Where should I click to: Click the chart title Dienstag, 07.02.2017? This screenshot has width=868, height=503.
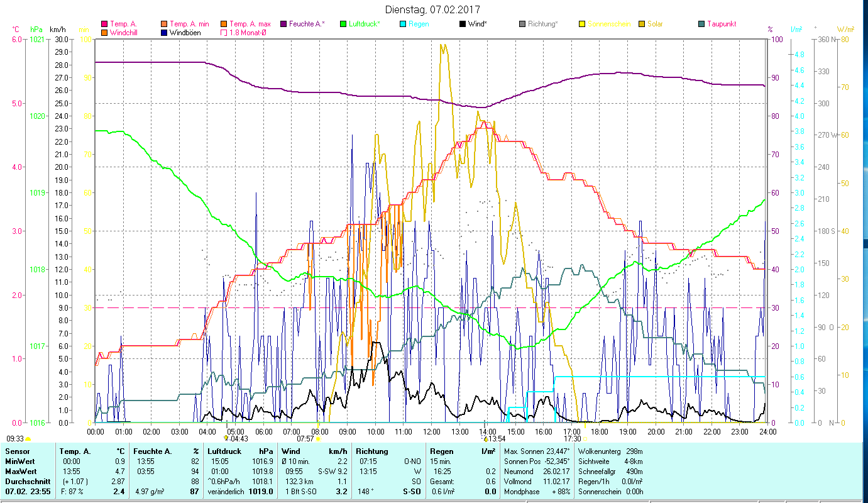click(x=432, y=10)
